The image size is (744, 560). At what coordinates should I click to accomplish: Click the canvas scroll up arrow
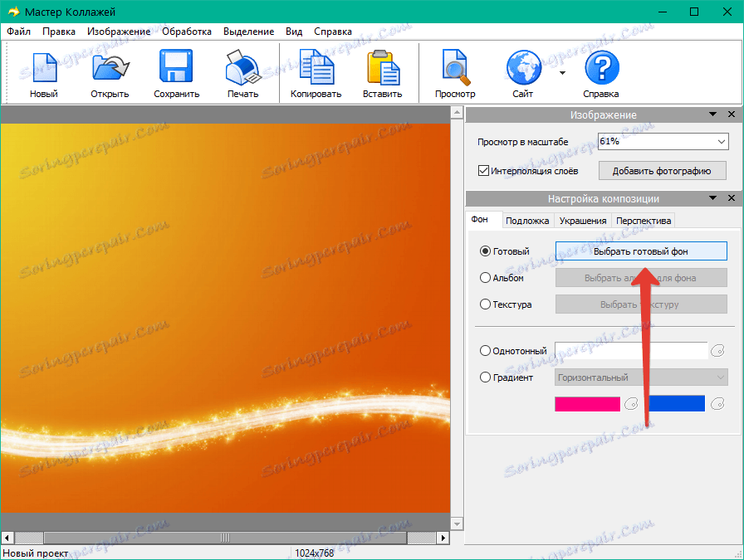point(457,113)
